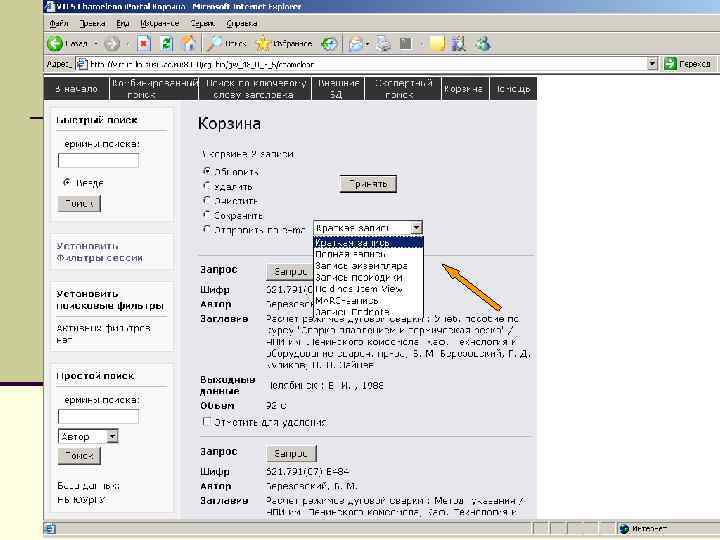Screen dimensions: 720x540
Task: Open 'Поиск по ключевому слову заголовка' tab
Action: pos(255,89)
